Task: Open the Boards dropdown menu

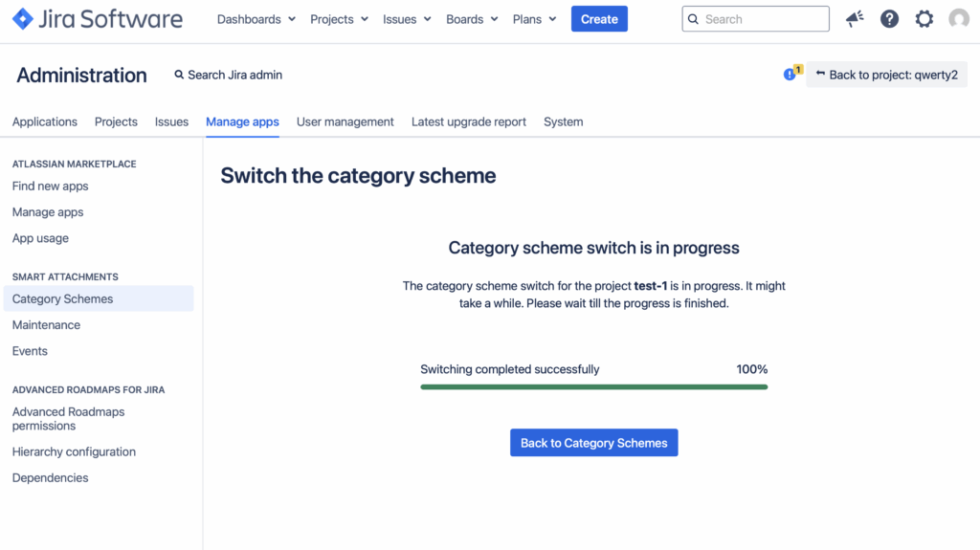Action: point(472,19)
